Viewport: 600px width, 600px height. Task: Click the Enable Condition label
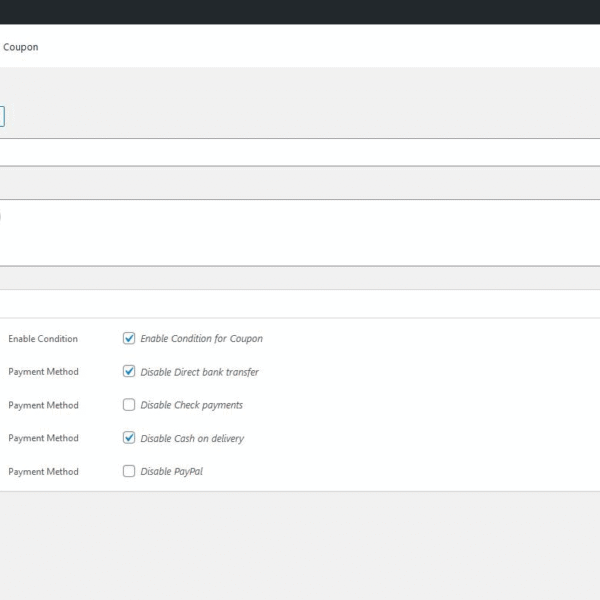[x=43, y=339]
